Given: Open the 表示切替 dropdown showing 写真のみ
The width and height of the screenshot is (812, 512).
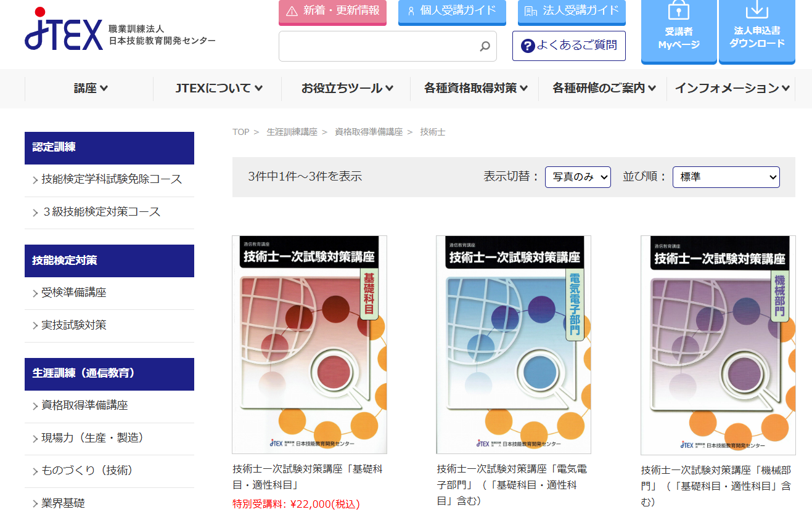Looking at the screenshot, I should pyautogui.click(x=578, y=177).
